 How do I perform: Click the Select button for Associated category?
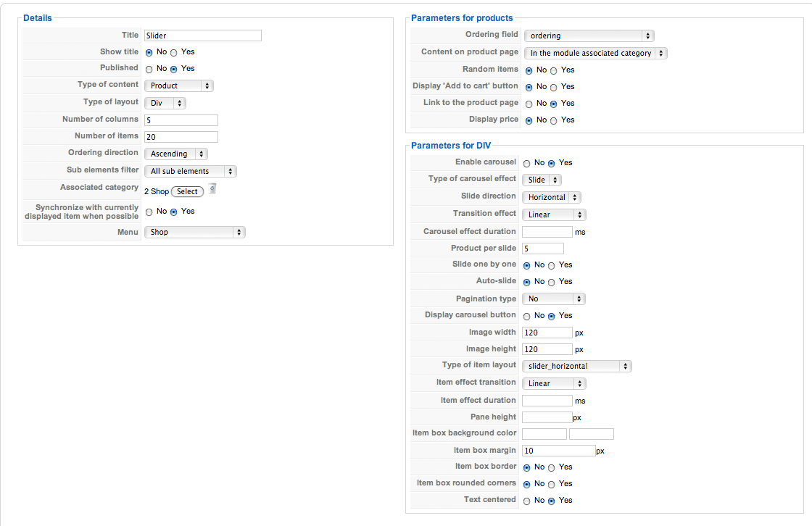(x=187, y=191)
